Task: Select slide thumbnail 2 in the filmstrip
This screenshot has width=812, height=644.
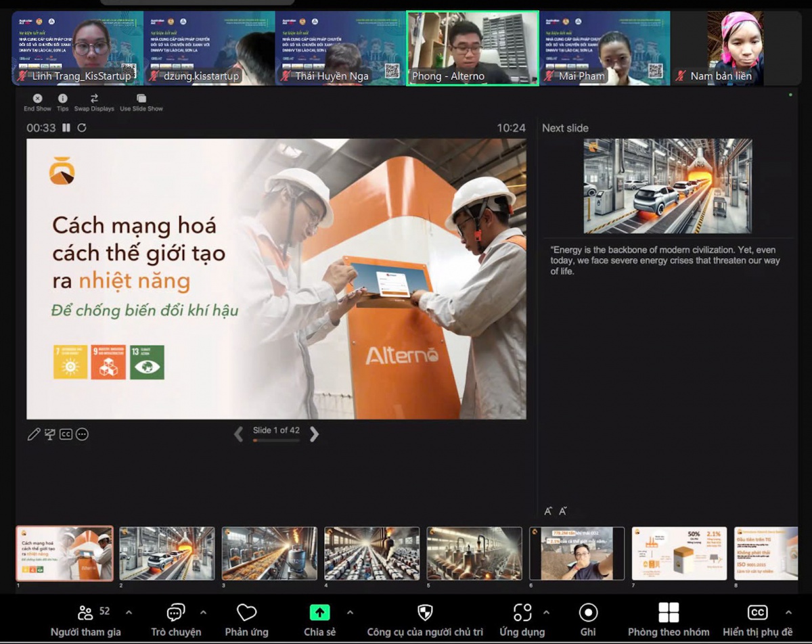Action: 167,553
